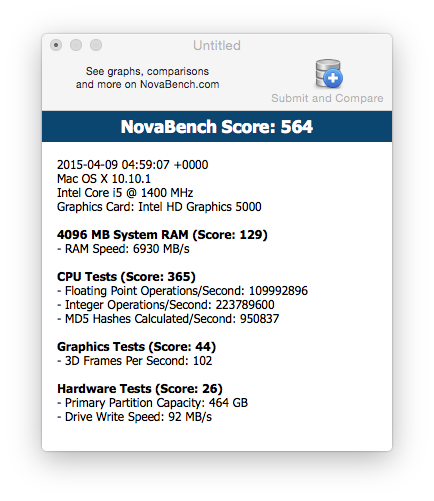This screenshot has height=501, width=434.
Task: Click the Mac OS X 10.10.1 line
Action: click(x=104, y=179)
